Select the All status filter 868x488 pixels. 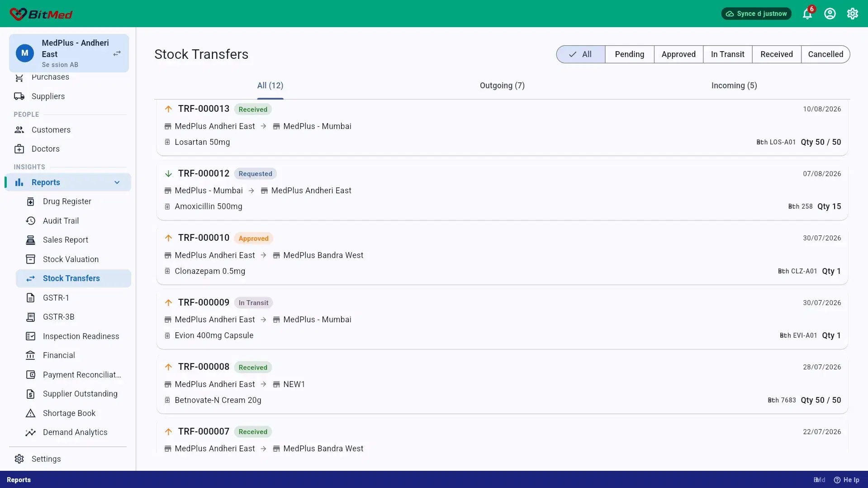click(581, 54)
